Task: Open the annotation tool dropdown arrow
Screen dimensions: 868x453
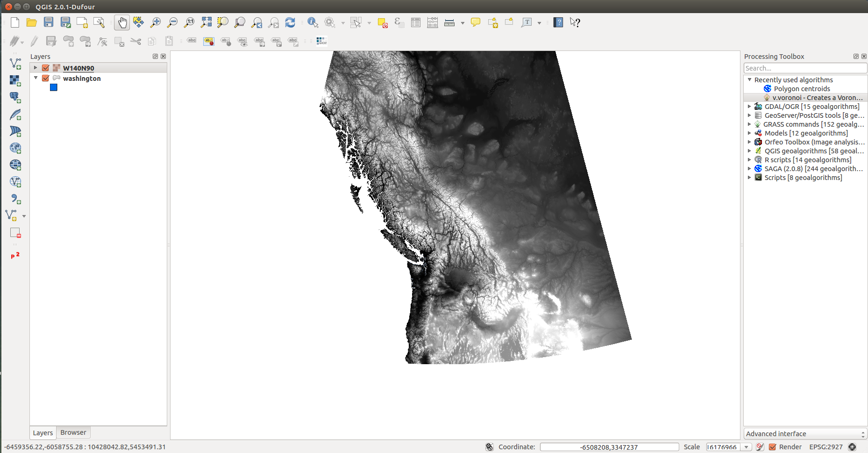Action: (x=539, y=23)
